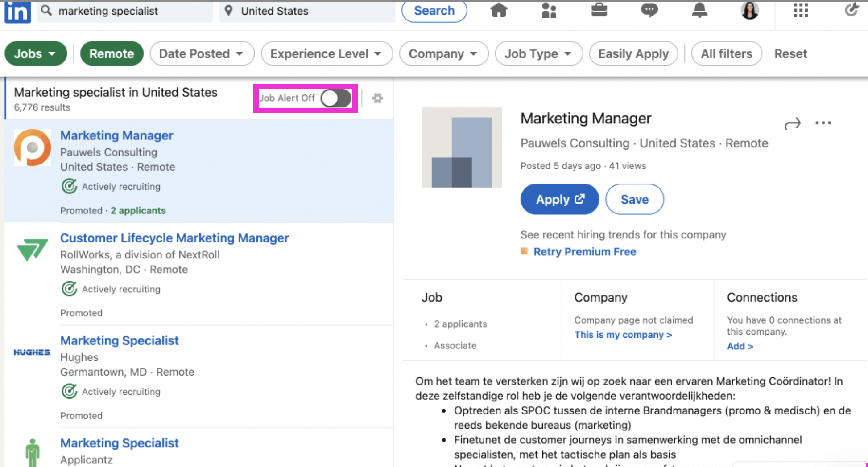Click the RollWorks green logo
Screen dimensions: 868x467
click(x=32, y=250)
